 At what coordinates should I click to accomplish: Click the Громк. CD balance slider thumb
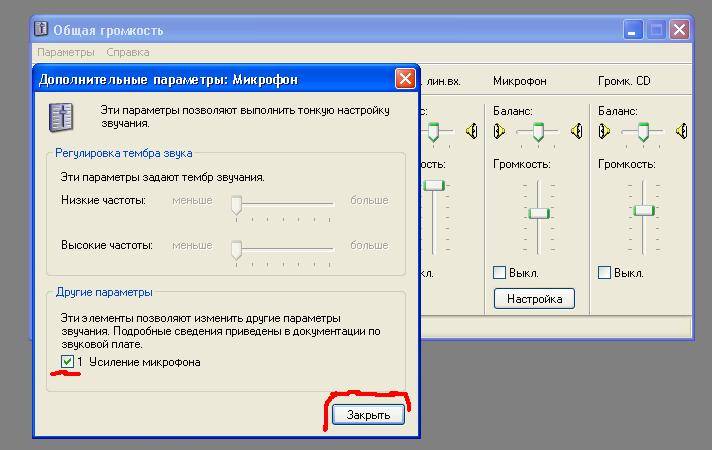[x=643, y=132]
